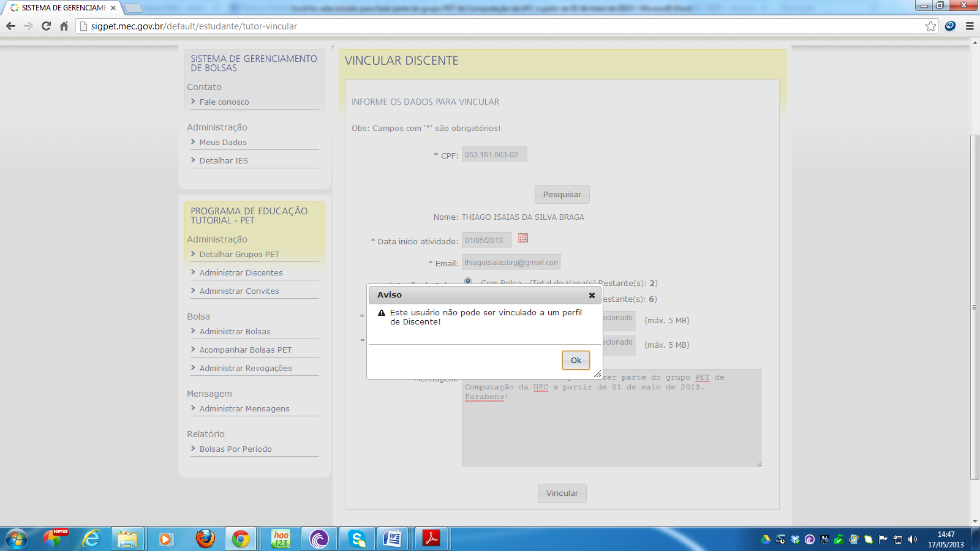Viewport: 980px width, 551px height.
Task: Click the blue extension icon beside the star
Action: (950, 26)
